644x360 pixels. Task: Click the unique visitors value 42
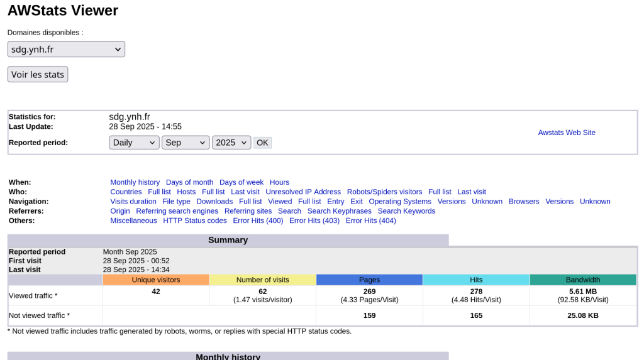point(156,292)
